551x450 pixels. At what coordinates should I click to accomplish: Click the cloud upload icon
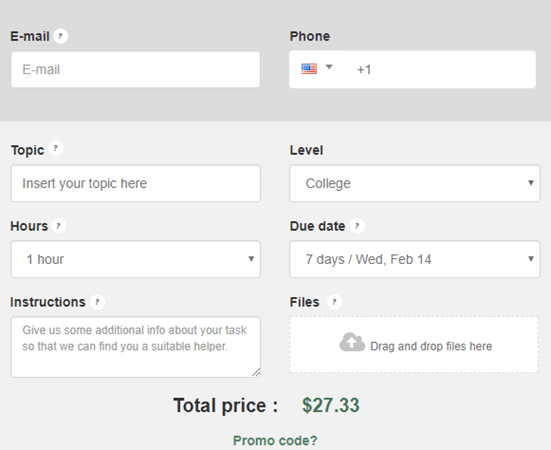point(352,342)
